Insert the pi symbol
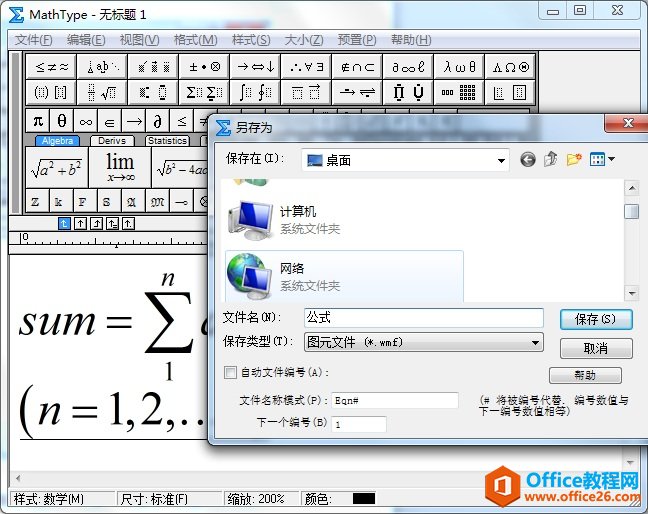This screenshot has width=648, height=514. pos(37,121)
